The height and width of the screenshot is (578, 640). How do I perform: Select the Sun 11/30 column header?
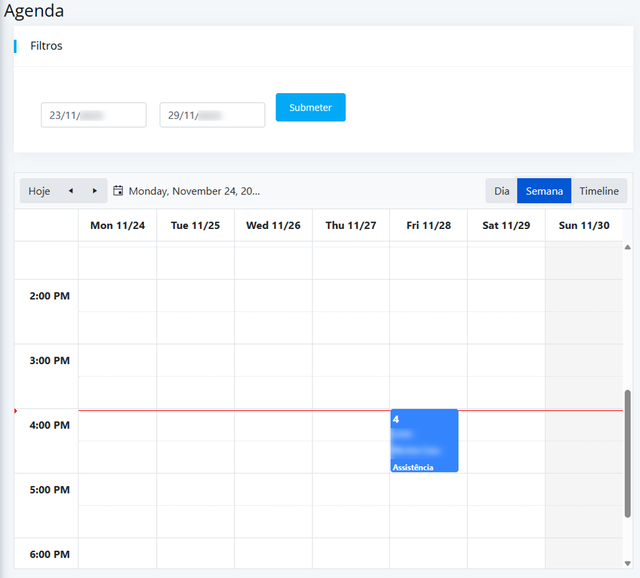(584, 226)
